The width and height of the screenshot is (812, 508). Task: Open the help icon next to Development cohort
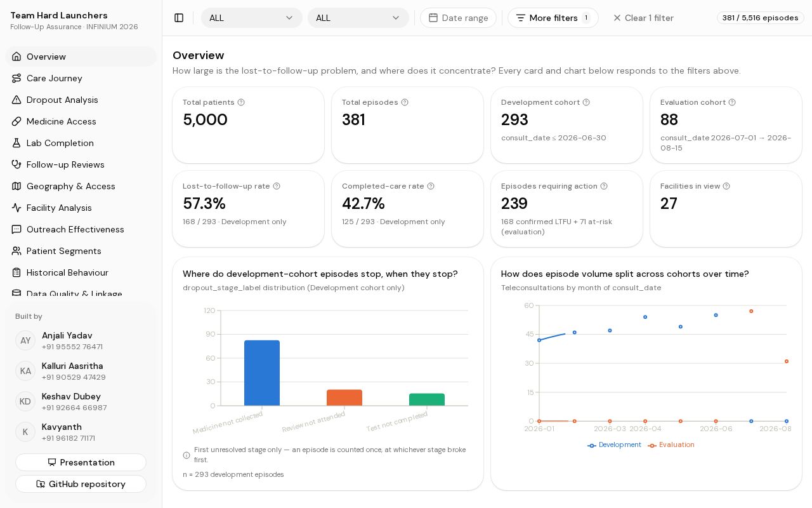point(586,102)
